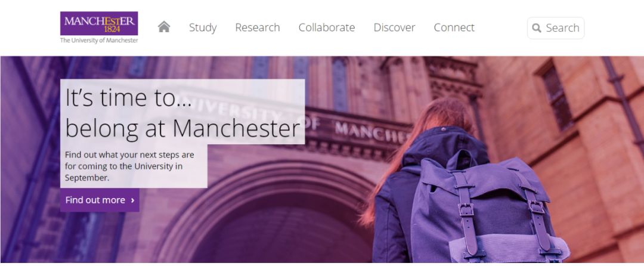Click the 'belong at Manchester' headline line
644x266 pixels.
(183, 128)
